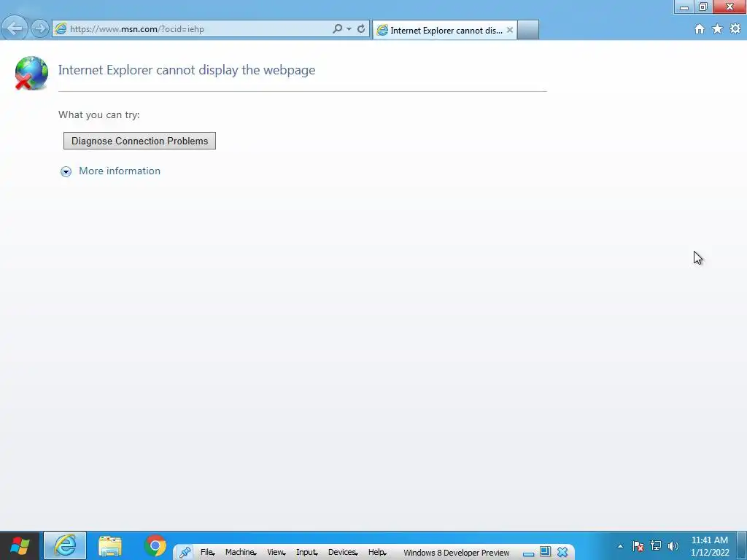
Task: Click the 'Windows 8 Developer Preview' toolbar label
Action: 457,553
